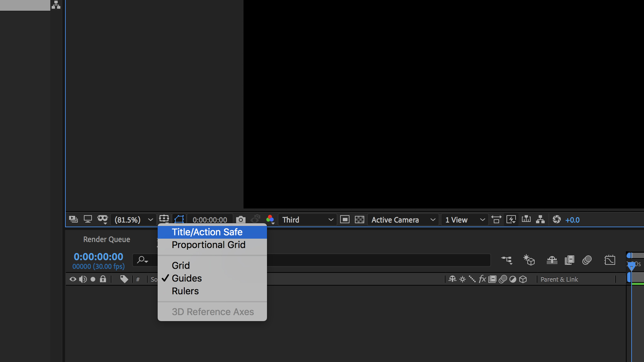Click the +0.0 exposure value
This screenshot has width=644, height=362.
click(572, 220)
